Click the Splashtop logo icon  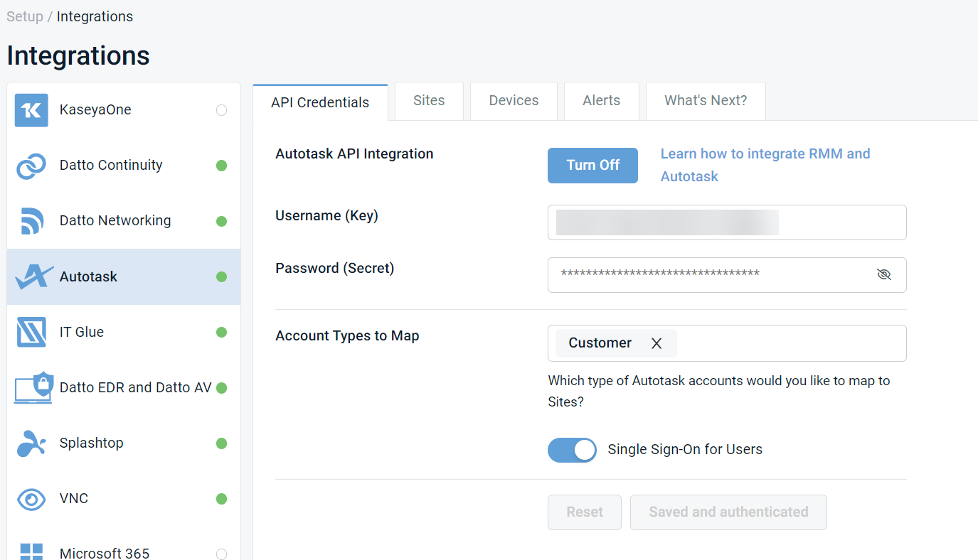31,443
